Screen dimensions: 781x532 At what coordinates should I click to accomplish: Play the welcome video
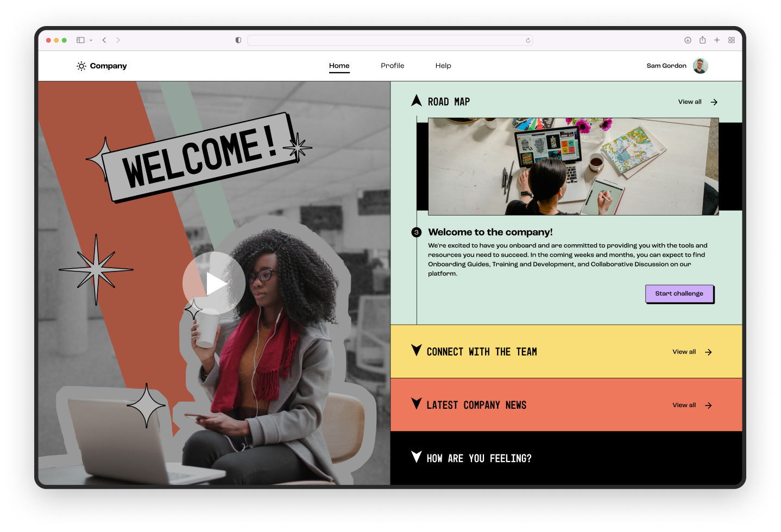click(213, 283)
